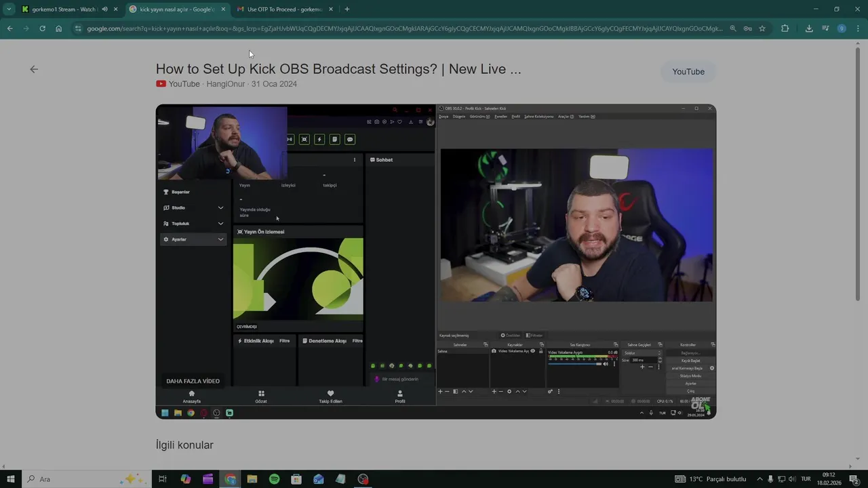Open Task View from the taskbar
The image size is (868, 488).
[x=163, y=479]
